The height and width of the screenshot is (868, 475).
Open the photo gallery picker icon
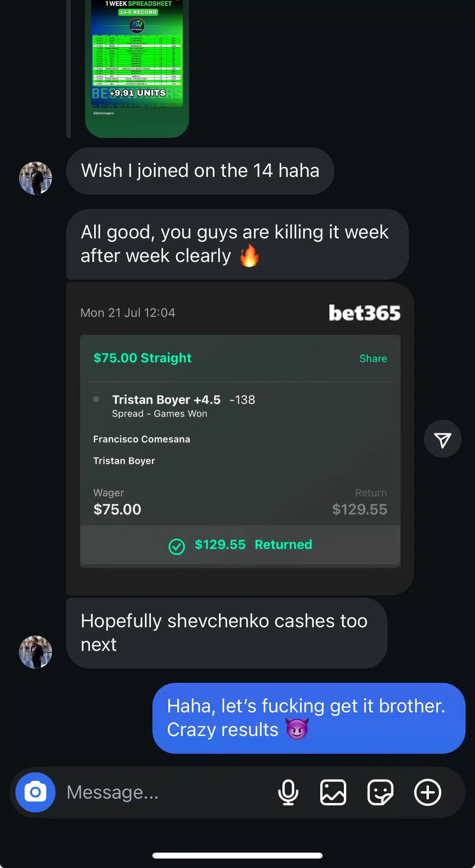tap(333, 792)
